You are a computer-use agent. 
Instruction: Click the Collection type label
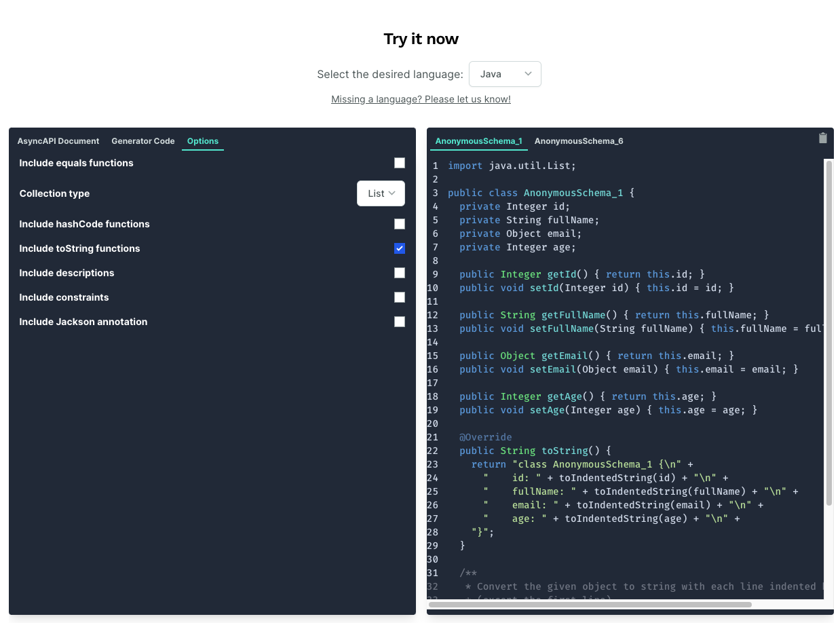click(54, 193)
